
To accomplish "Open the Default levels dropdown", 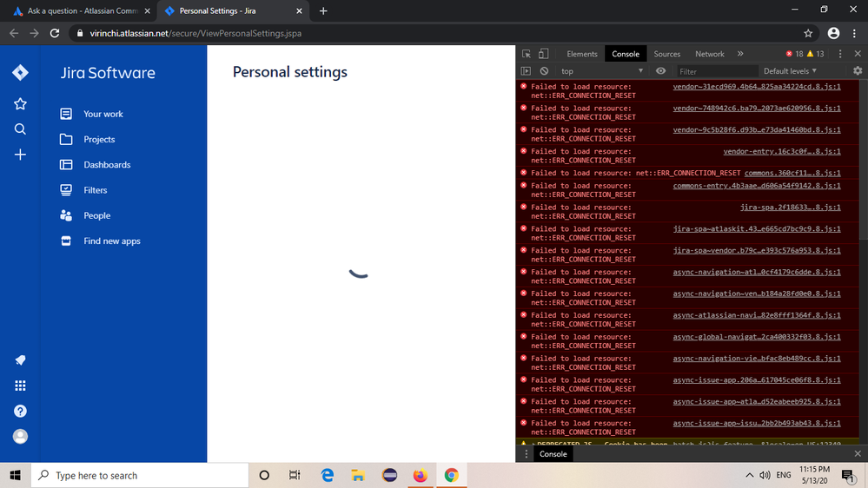I will 790,71.
